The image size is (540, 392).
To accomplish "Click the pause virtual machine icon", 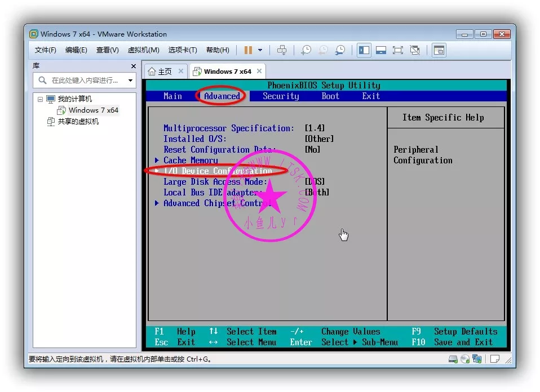I will tap(248, 50).
